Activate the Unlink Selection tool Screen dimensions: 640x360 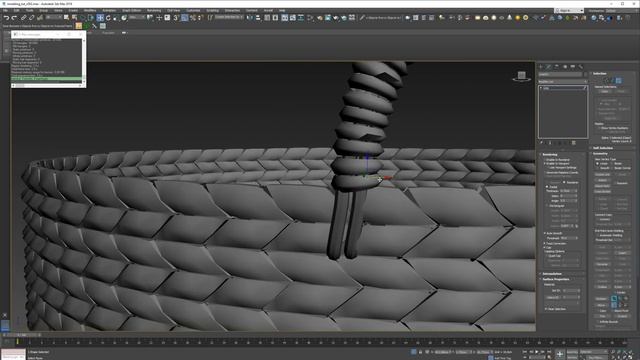click(31, 18)
